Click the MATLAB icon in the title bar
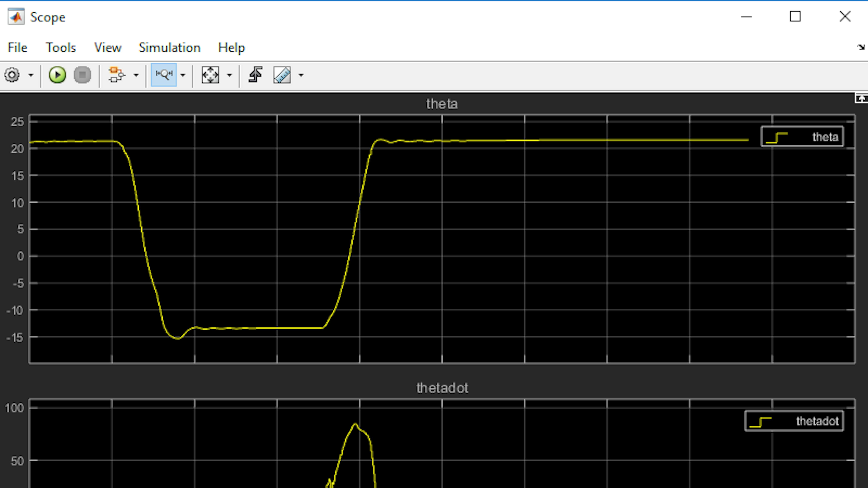This screenshot has height=488, width=868. [x=16, y=17]
